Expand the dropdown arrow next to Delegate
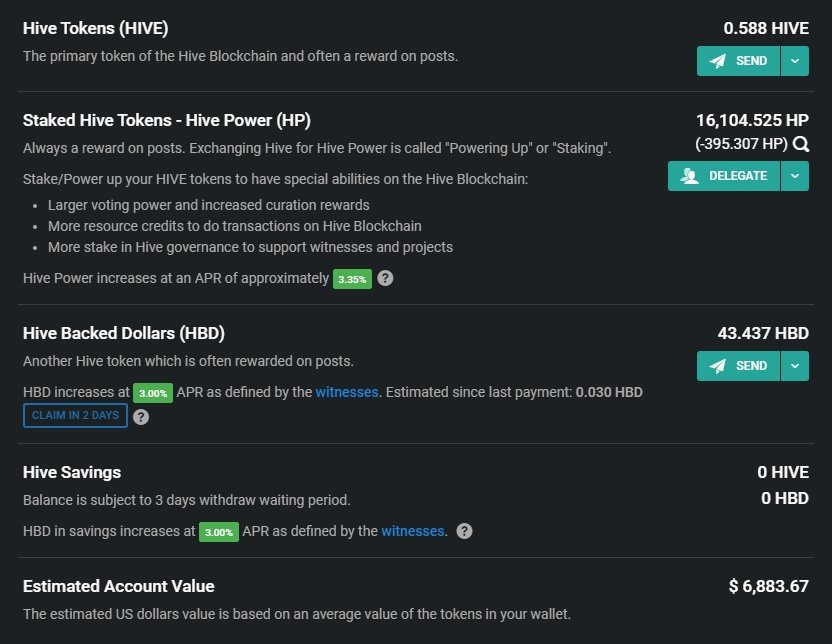The height and width of the screenshot is (644, 832). click(795, 176)
